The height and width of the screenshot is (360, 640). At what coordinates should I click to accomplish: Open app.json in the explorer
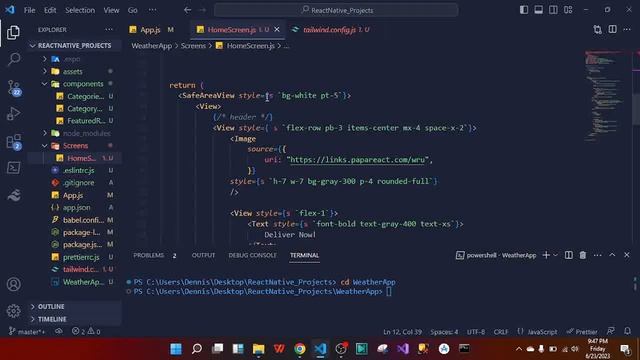point(75,207)
